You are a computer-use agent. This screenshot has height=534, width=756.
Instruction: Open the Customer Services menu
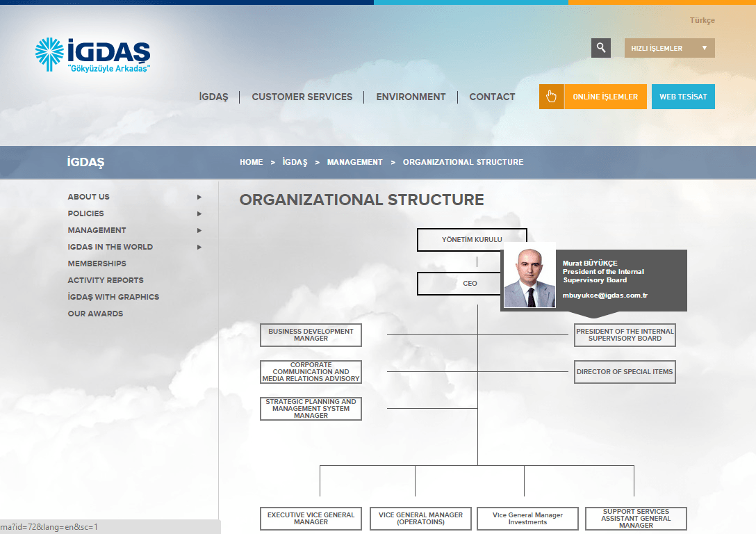pyautogui.click(x=302, y=97)
